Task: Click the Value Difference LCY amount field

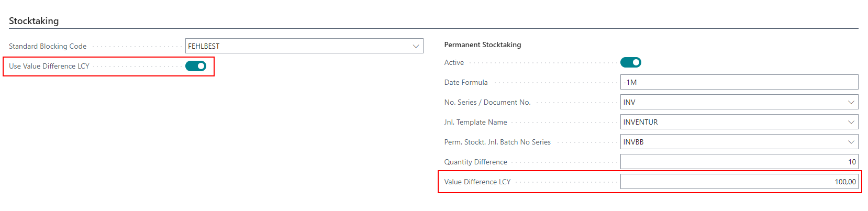Action: click(738, 182)
